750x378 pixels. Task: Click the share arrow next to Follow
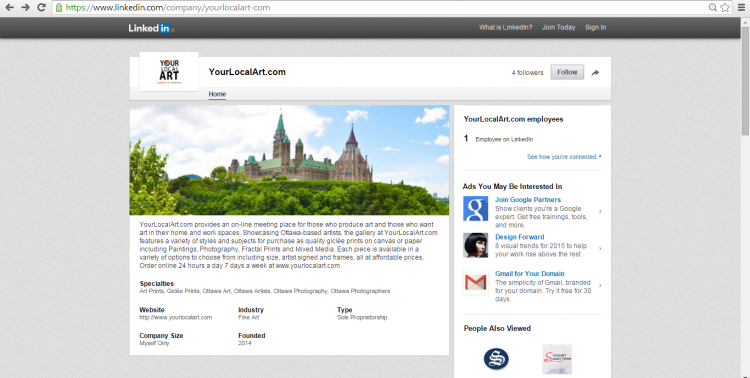point(595,73)
